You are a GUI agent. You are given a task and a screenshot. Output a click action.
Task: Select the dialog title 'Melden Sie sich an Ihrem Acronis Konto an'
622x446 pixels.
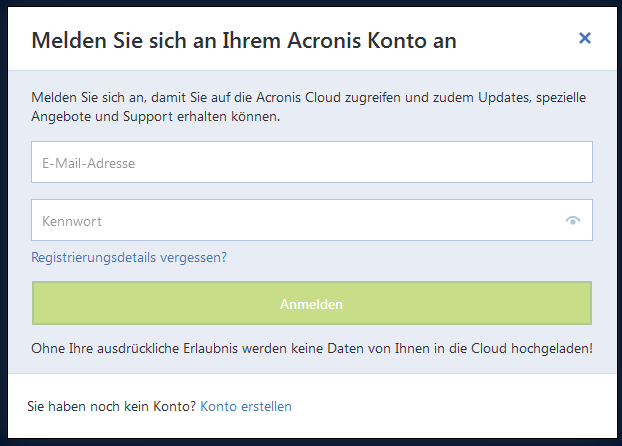[244, 40]
